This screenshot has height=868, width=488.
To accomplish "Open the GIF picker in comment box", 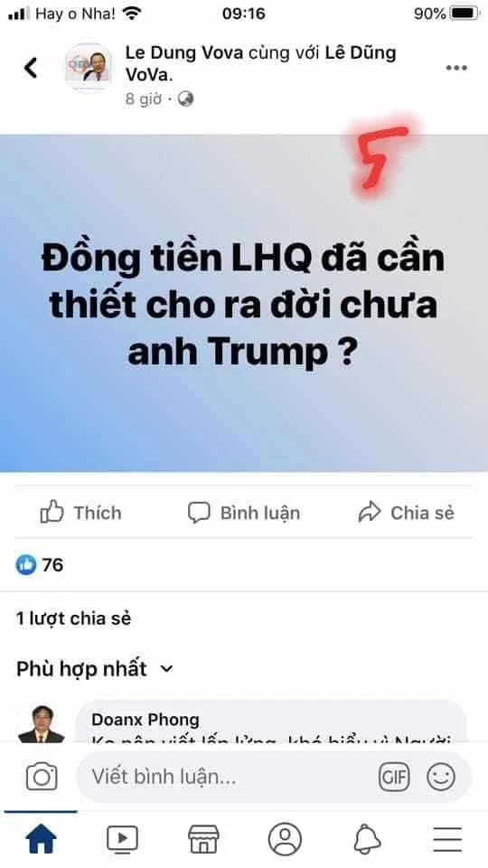I will point(394,777).
